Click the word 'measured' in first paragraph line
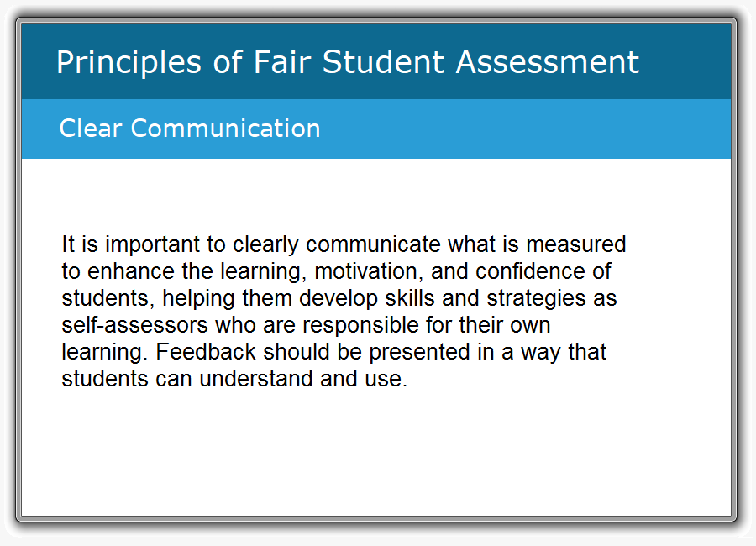The width and height of the screenshot is (756, 546). [x=575, y=244]
